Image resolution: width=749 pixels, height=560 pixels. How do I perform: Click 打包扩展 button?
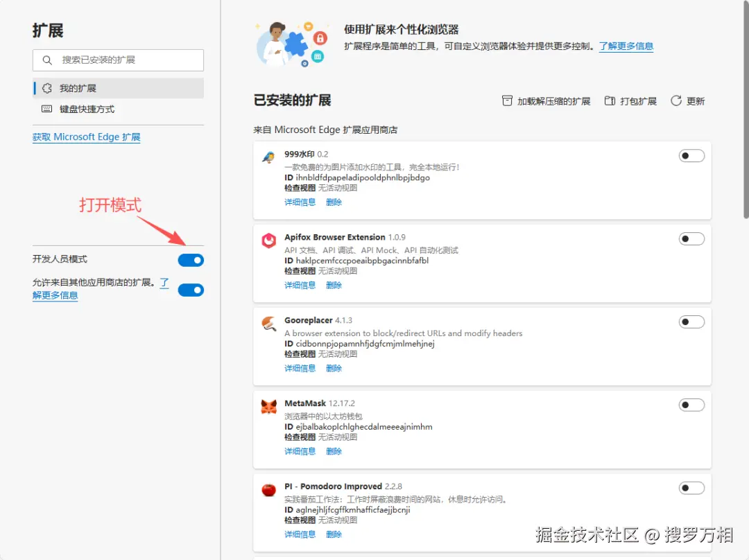click(x=630, y=100)
